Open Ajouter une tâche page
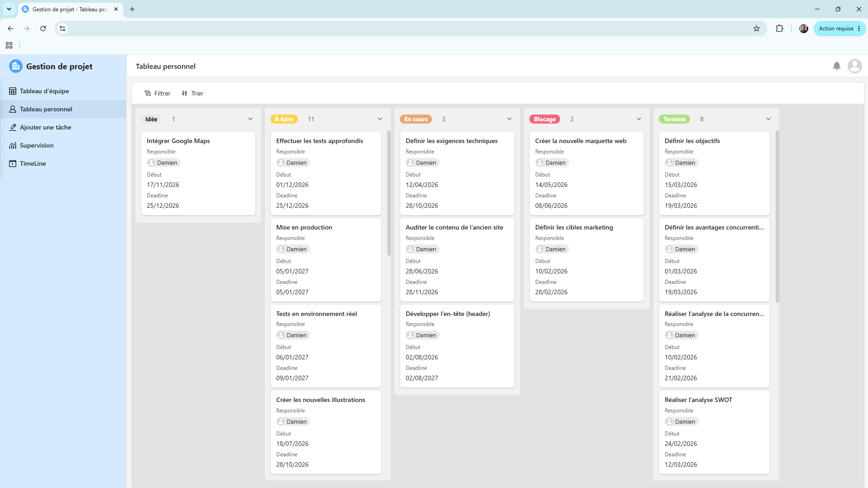The width and height of the screenshot is (868, 488). pos(63,127)
